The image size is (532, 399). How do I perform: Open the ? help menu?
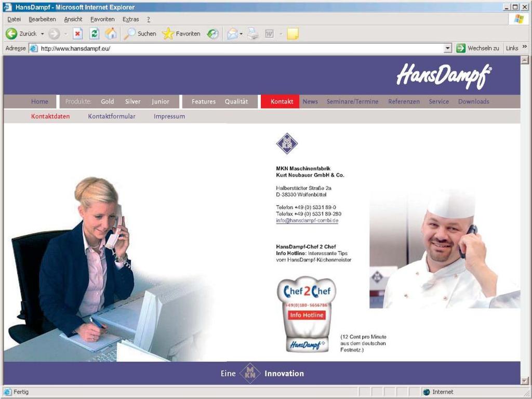[x=149, y=19]
